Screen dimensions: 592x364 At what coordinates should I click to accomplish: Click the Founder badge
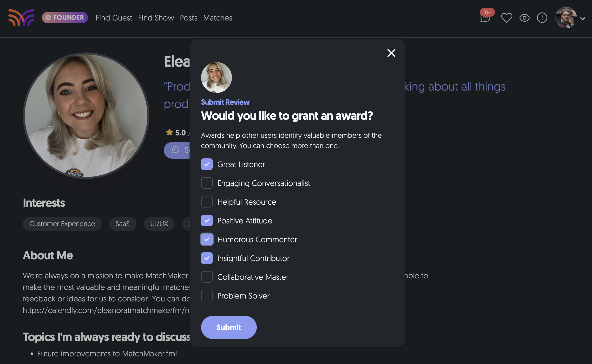point(65,18)
